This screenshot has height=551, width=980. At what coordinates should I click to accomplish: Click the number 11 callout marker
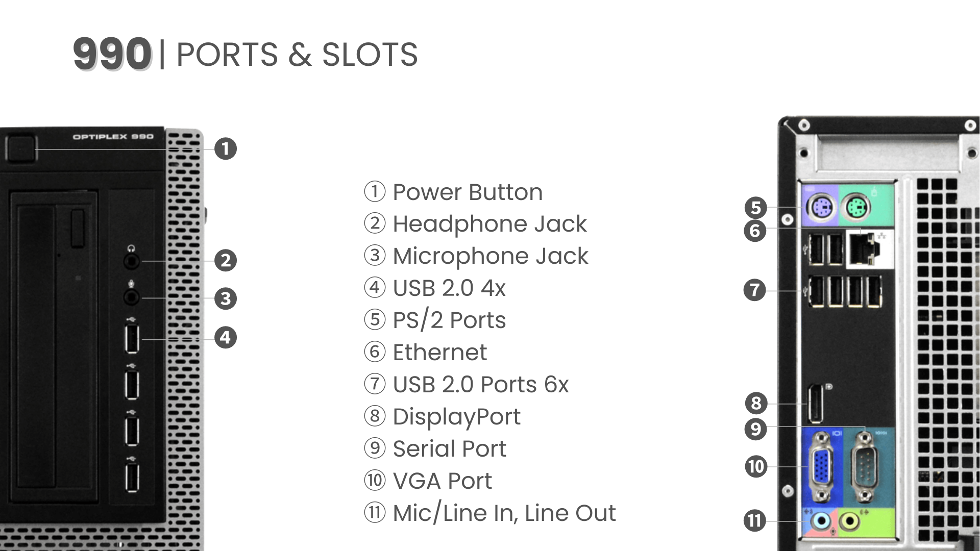(755, 521)
